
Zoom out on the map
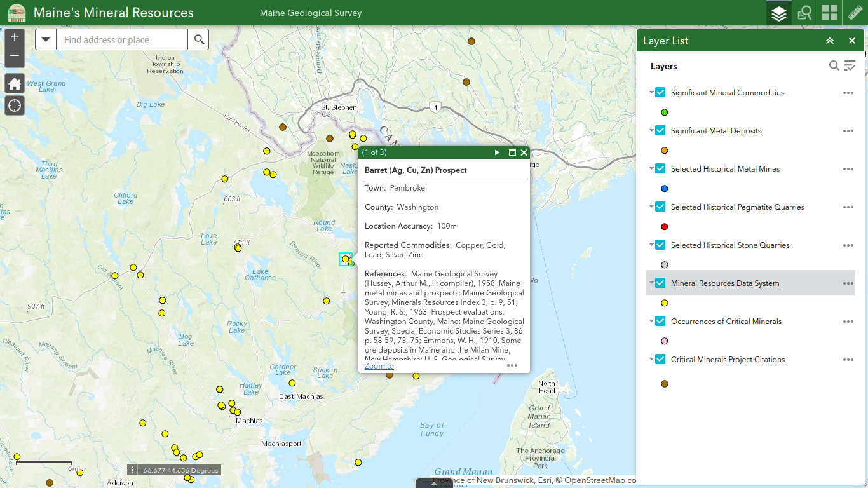coord(15,57)
